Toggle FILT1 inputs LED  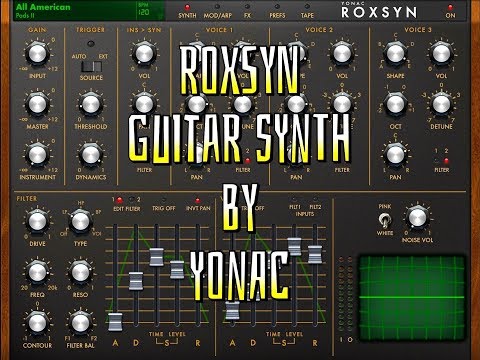[x=294, y=199]
